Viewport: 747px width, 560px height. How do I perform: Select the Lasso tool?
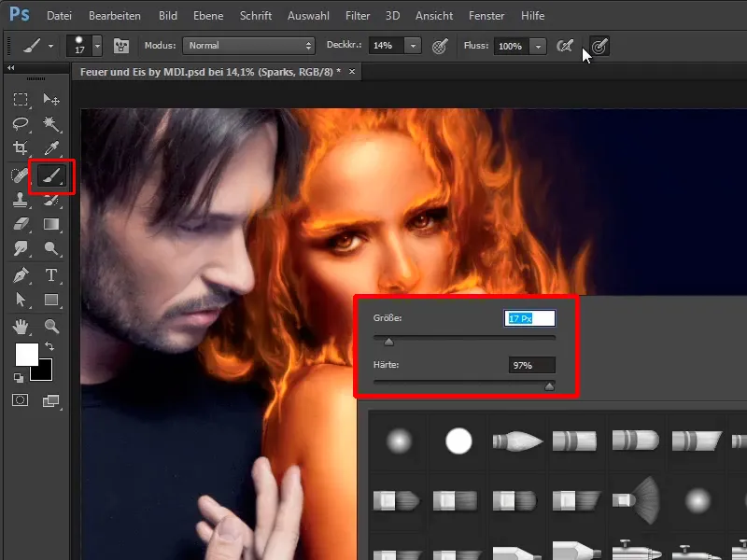pos(20,124)
